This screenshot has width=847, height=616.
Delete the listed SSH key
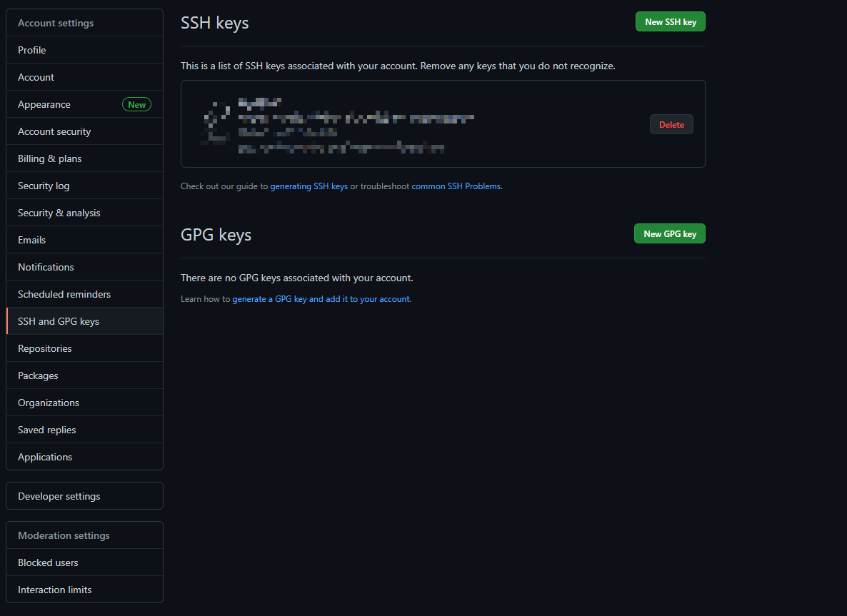point(671,125)
